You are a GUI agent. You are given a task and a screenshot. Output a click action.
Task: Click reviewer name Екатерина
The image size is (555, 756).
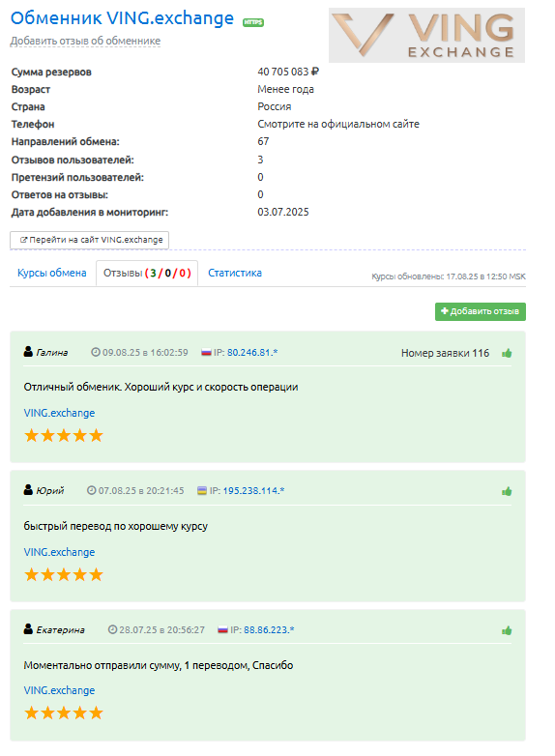tap(60, 629)
